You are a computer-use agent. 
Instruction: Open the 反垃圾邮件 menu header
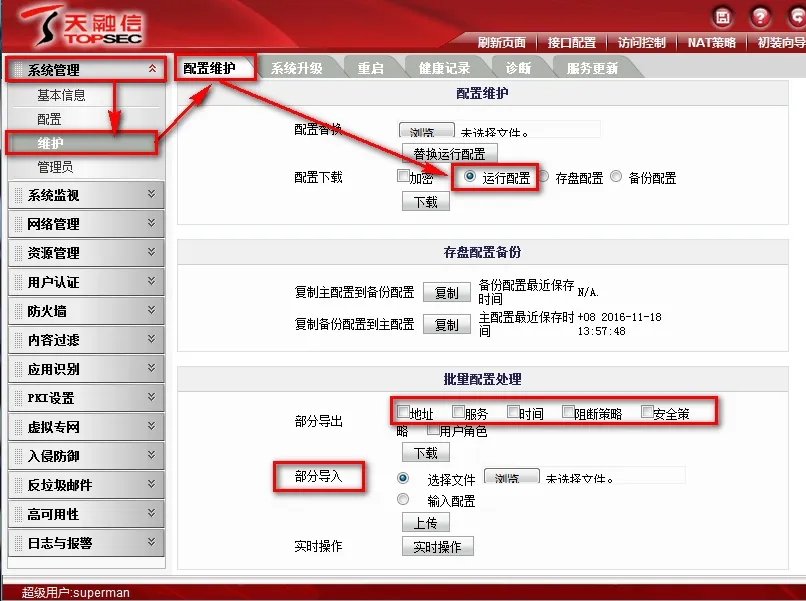coord(86,484)
